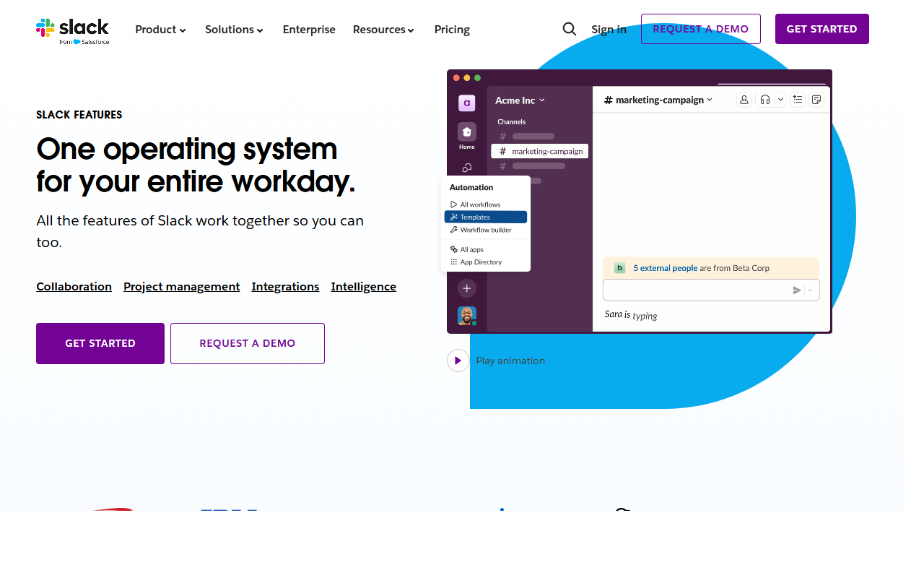Select the marketing-campaign channel in sidebar
This screenshot has width=924, height=578.
coord(540,151)
